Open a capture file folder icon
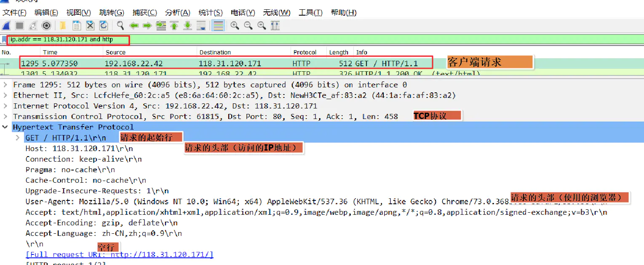 click(x=63, y=26)
